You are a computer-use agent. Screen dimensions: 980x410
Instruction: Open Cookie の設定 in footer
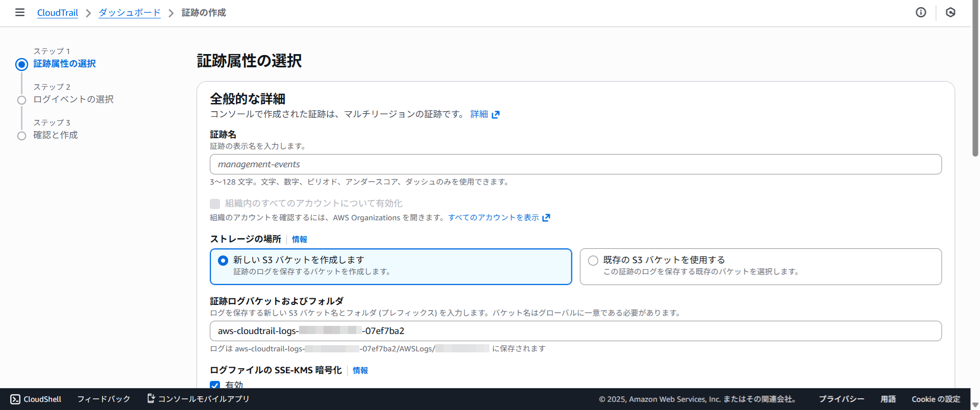coord(936,399)
